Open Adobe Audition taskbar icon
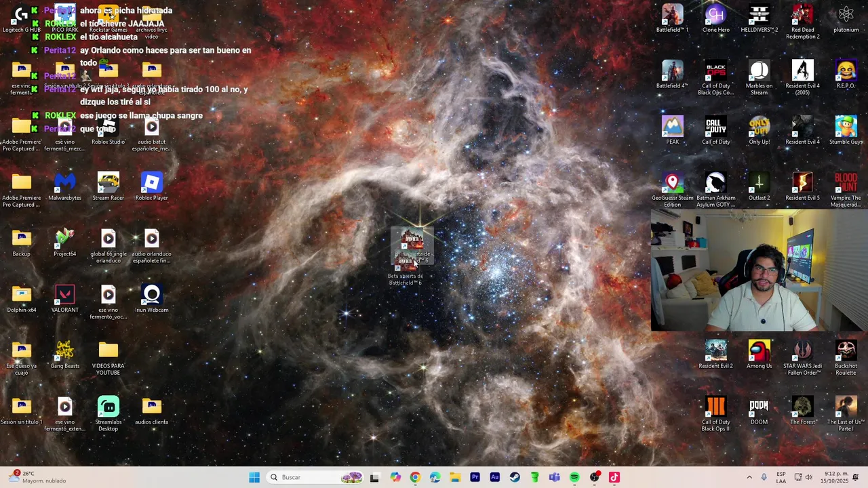 (x=495, y=477)
